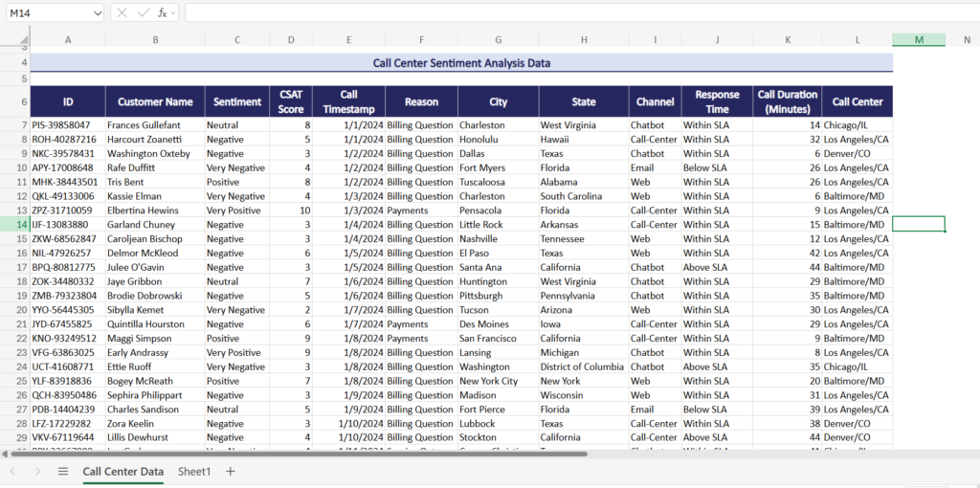
Task: Select column E header
Action: (348, 40)
